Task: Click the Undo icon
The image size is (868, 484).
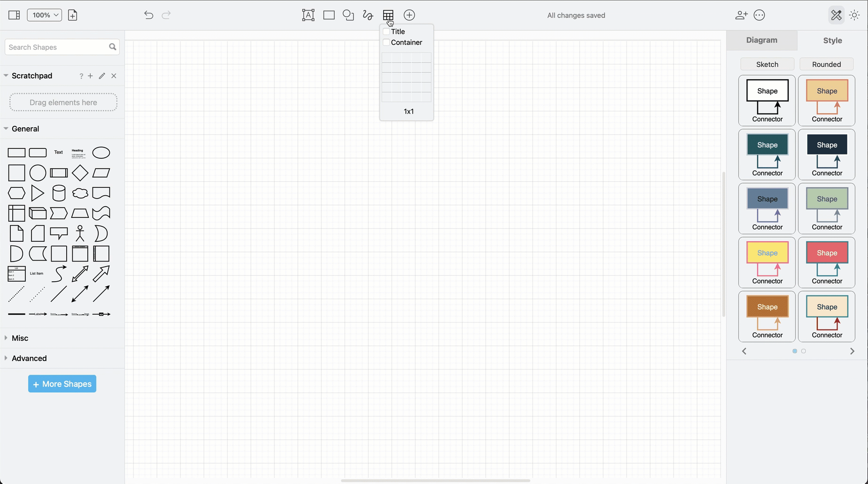Action: click(x=148, y=15)
